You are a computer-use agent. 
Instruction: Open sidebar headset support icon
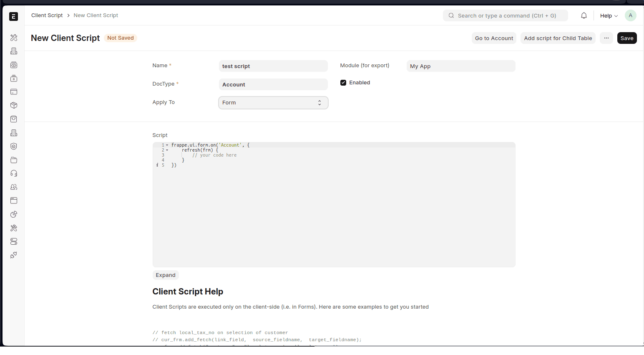(x=14, y=173)
